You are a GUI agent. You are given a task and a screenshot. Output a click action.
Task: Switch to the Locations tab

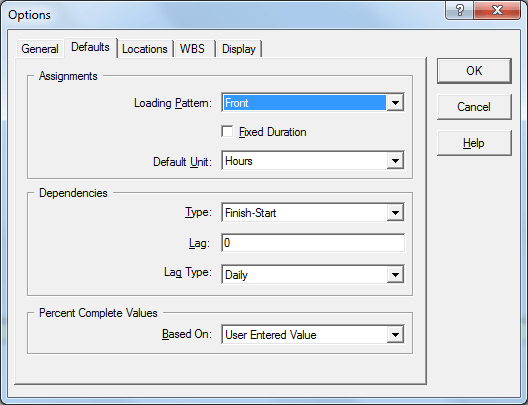[145, 49]
